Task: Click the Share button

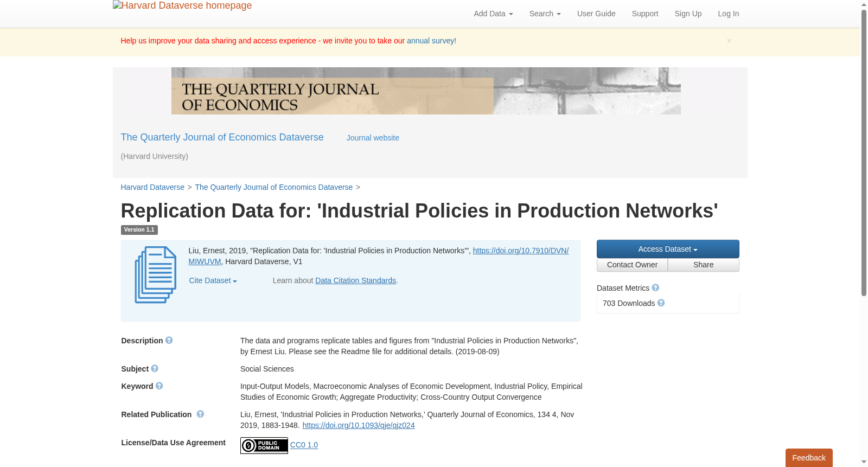Action: [704, 265]
